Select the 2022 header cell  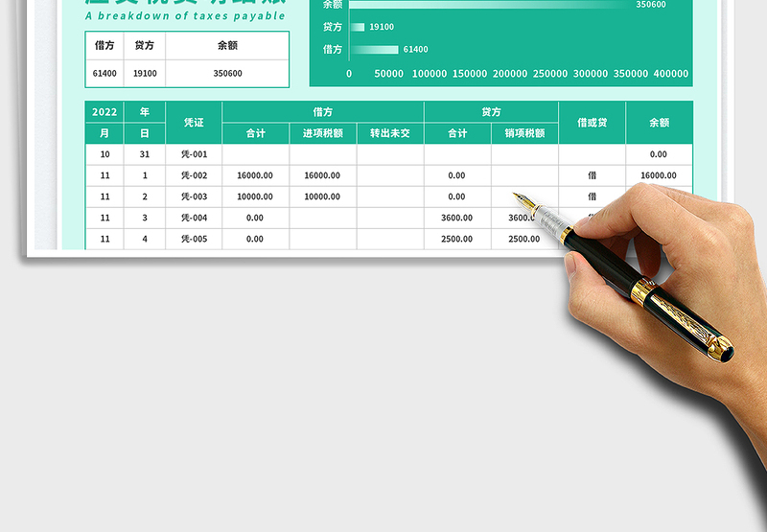coord(105,112)
